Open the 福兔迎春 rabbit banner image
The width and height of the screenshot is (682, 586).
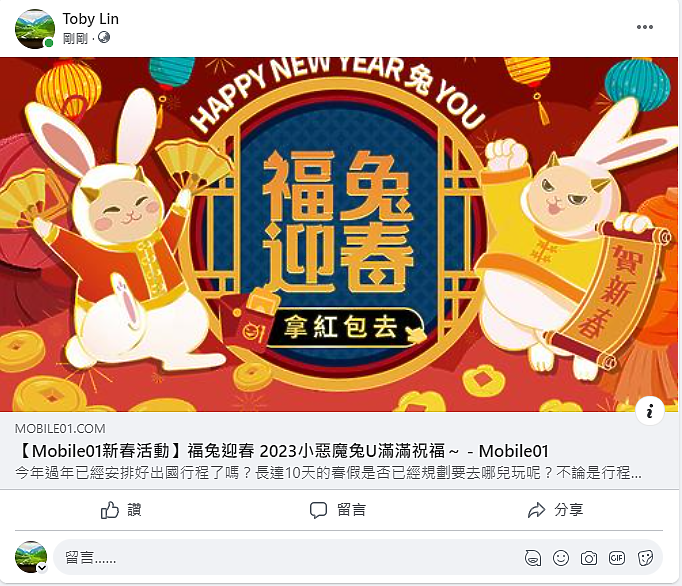[x=339, y=234]
